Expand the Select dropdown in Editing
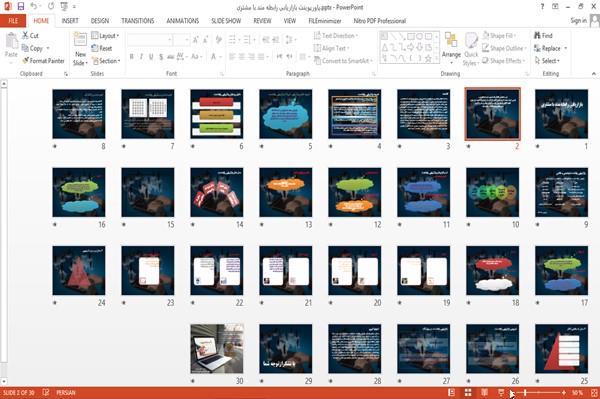The image size is (600, 399). (x=548, y=61)
